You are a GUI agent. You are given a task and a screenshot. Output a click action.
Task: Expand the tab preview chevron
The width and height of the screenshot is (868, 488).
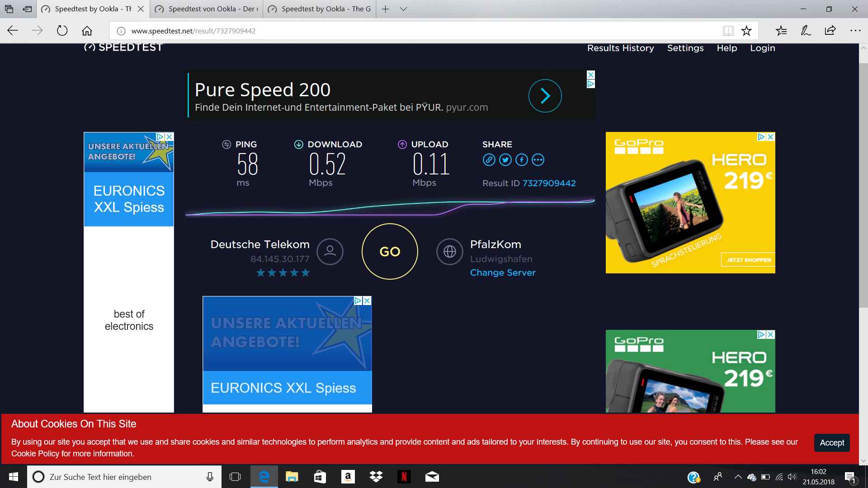[x=403, y=9]
